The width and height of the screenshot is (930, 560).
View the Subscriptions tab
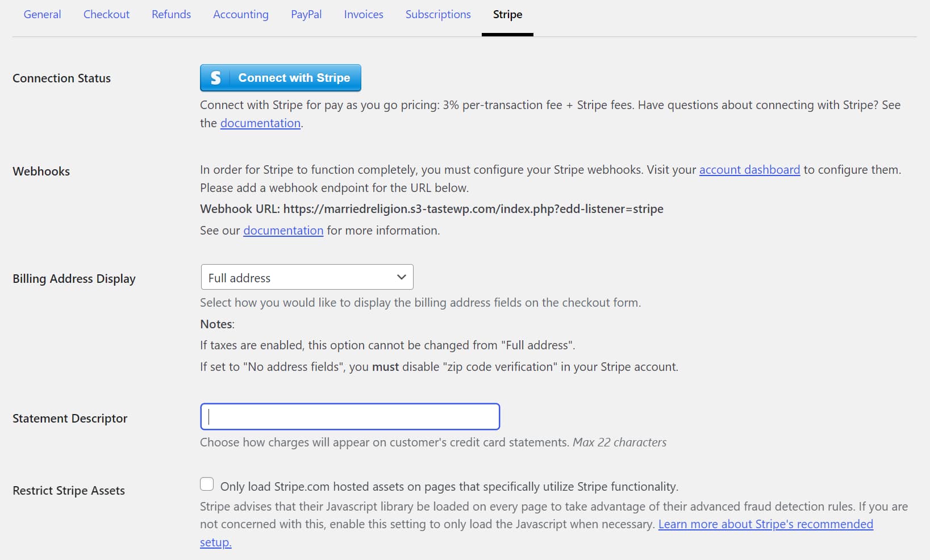tap(438, 14)
